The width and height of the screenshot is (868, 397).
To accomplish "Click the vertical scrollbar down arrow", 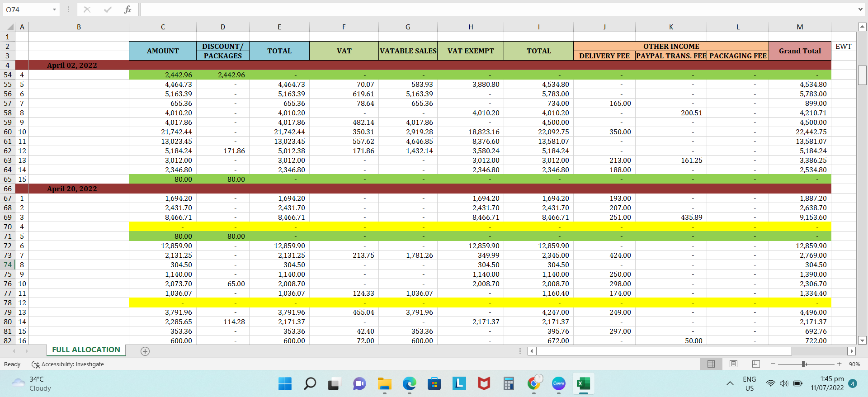I will (862, 340).
